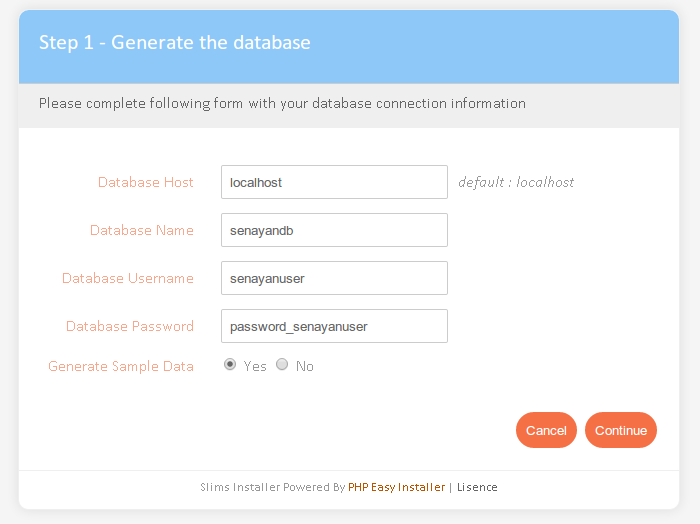700x524 pixels.
Task: Click inside the Database Password field
Action: coord(334,326)
